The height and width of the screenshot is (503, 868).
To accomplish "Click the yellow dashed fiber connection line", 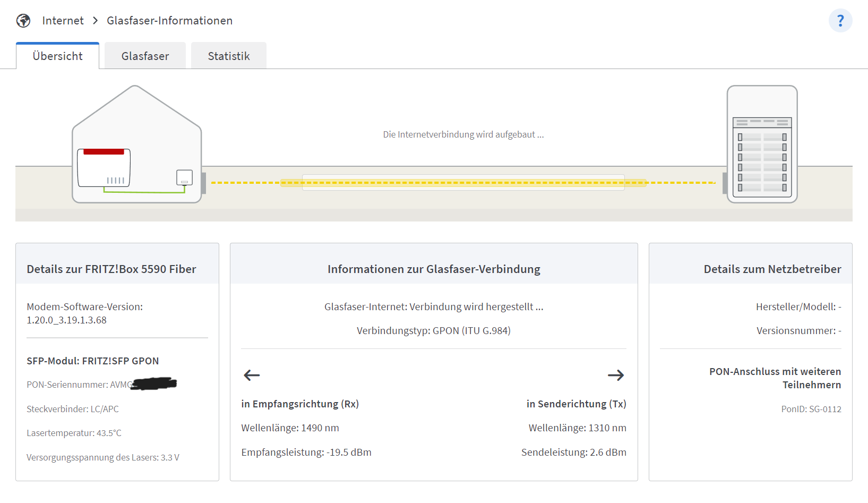I will [x=463, y=183].
